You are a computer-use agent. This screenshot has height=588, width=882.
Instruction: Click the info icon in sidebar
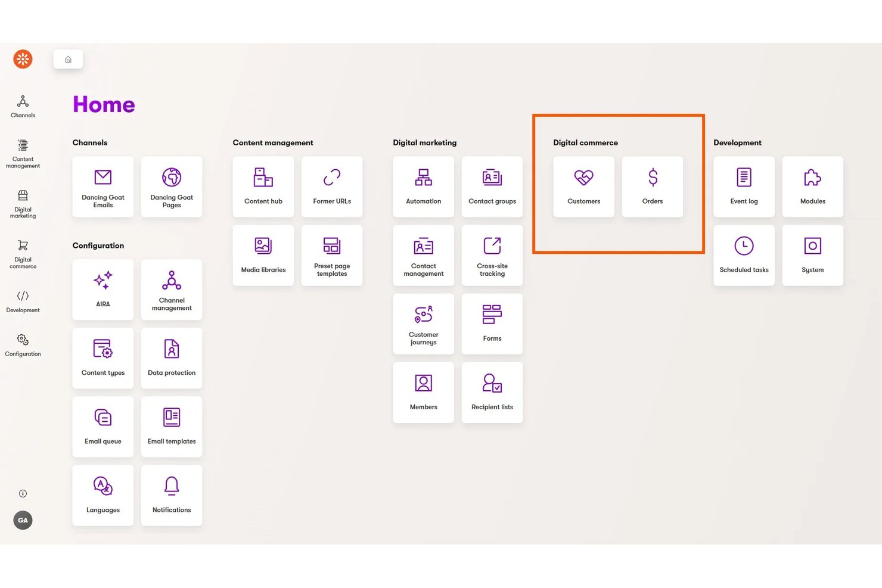coord(23,493)
